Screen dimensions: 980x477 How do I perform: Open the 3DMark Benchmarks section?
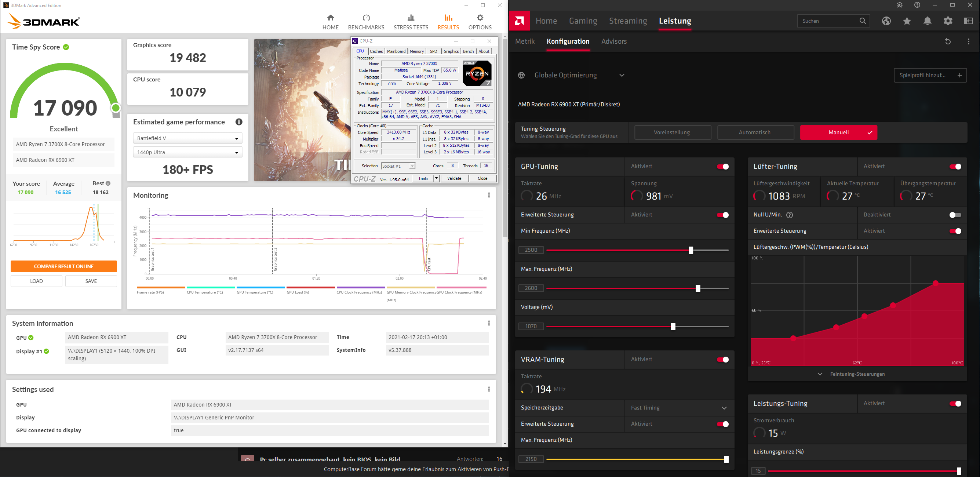(x=365, y=22)
